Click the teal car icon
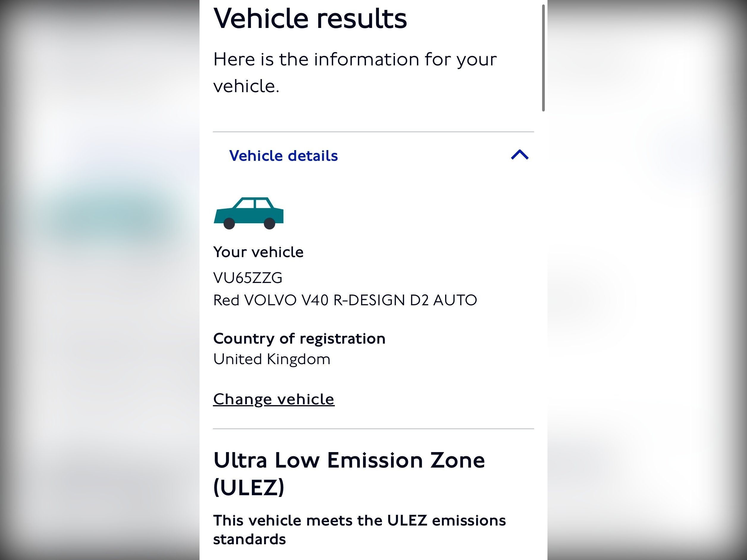 click(249, 213)
